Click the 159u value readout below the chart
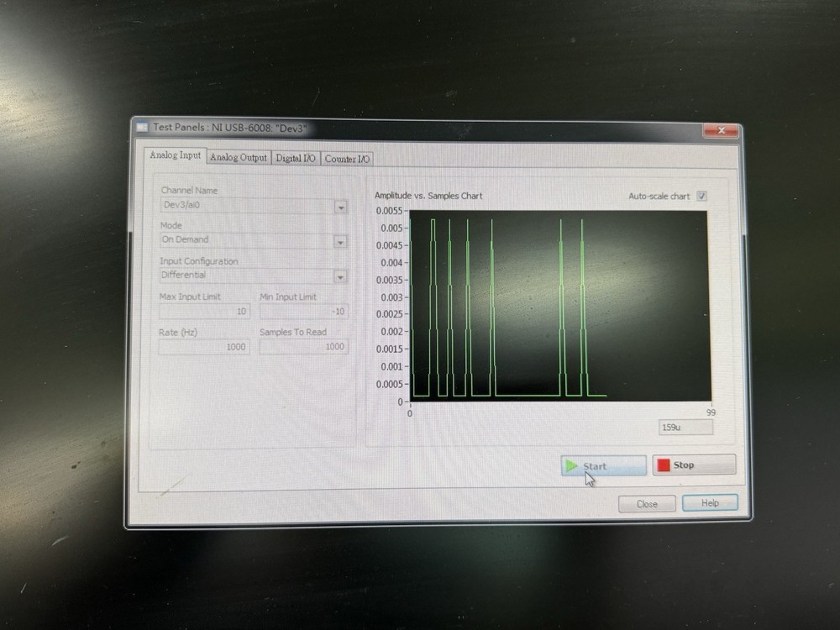Image resolution: width=840 pixels, height=630 pixels. tap(685, 427)
